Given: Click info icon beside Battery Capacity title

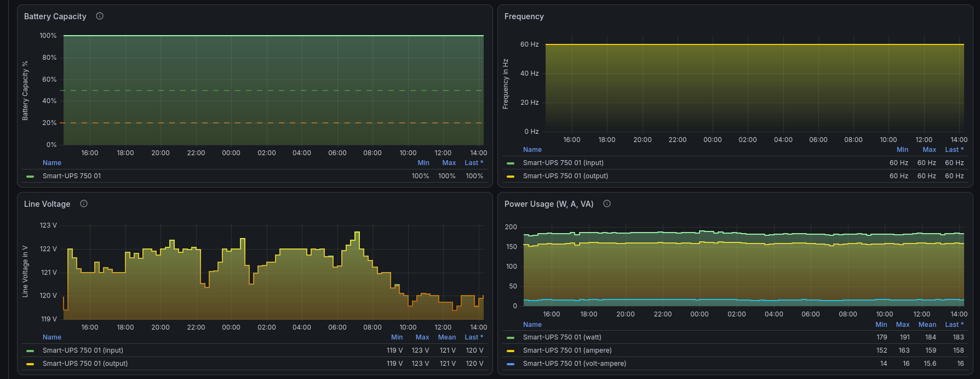Looking at the screenshot, I should pos(100,16).
